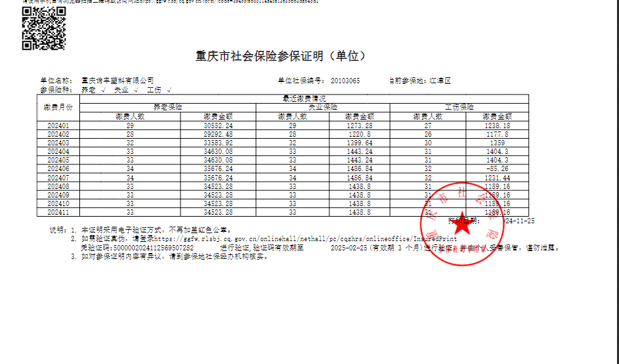
Task: Select company name 重庆锘丰塑料有限公司
Action: pyautogui.click(x=117, y=81)
